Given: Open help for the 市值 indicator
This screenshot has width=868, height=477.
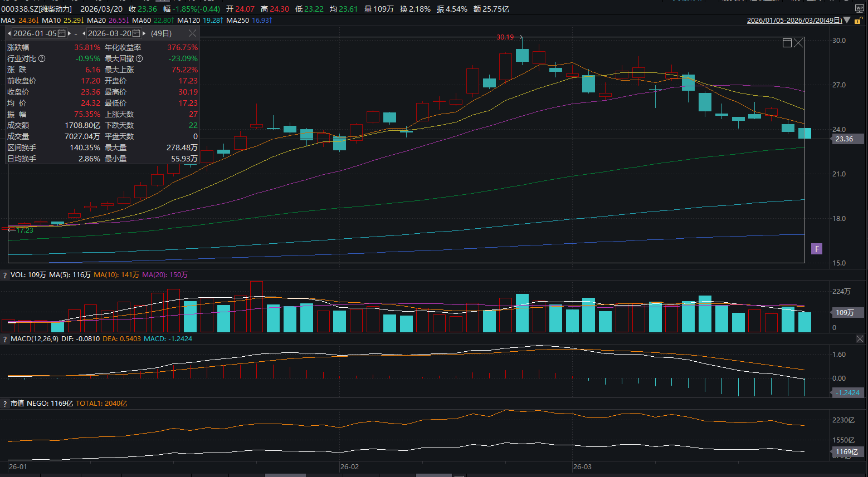Looking at the screenshot, I should tap(5, 404).
